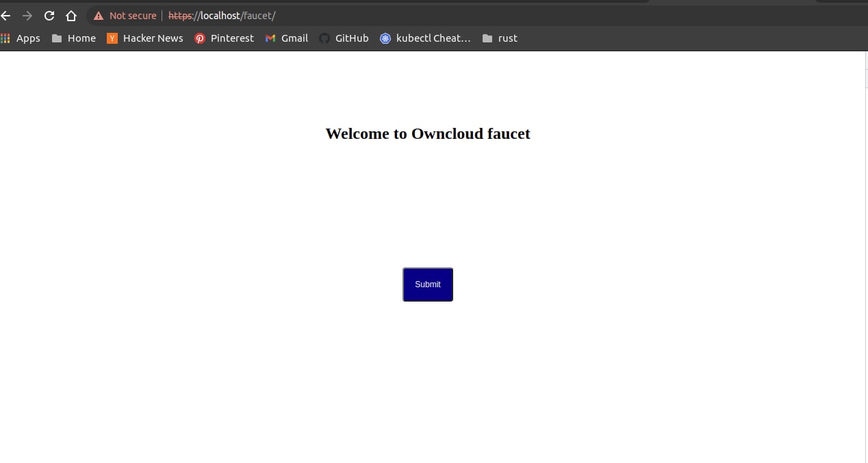868x463 pixels.
Task: Click the Hacker News bookmark icon
Action: pyautogui.click(x=112, y=38)
